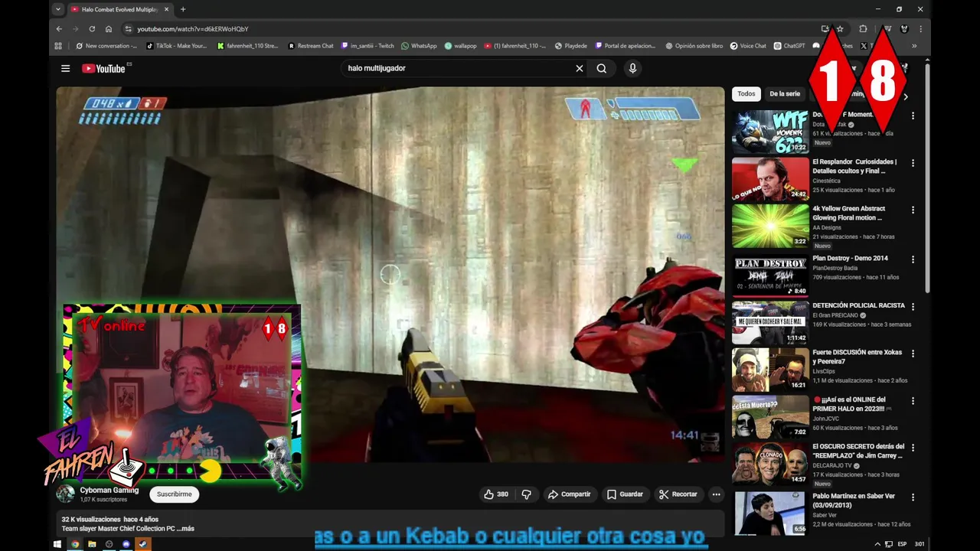Open the Chrome extensions puzzle icon
980x551 pixels.
863,29
